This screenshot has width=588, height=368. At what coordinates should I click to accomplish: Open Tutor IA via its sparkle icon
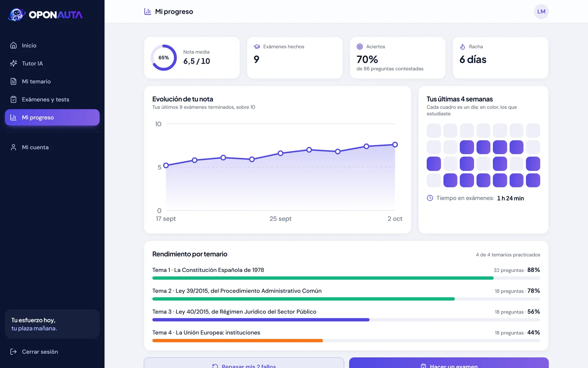click(x=14, y=63)
